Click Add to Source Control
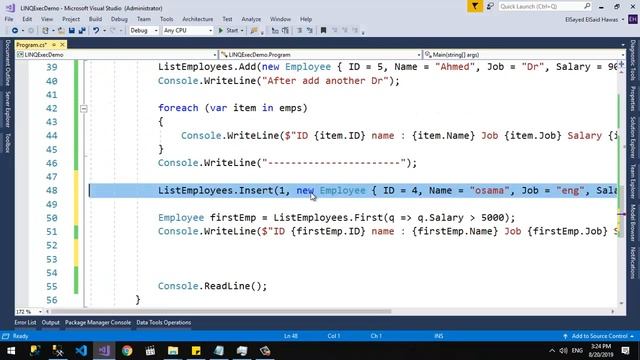Viewport: 640px width, 360px height. (x=599, y=336)
